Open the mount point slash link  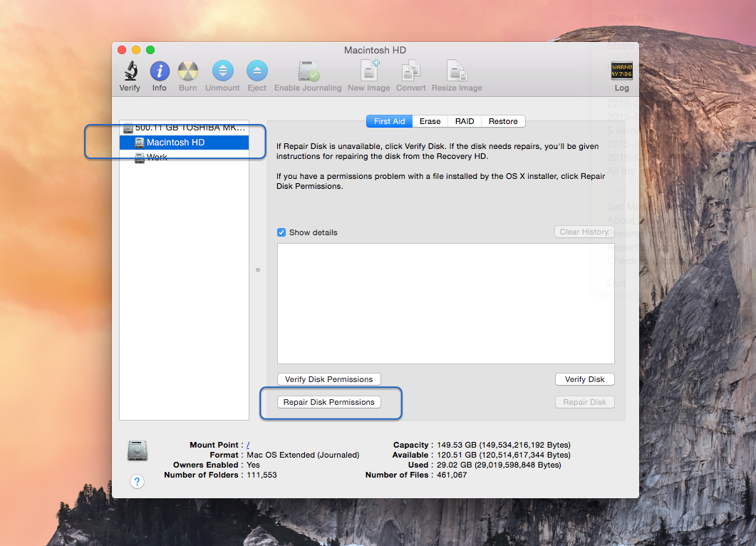pyautogui.click(x=248, y=445)
